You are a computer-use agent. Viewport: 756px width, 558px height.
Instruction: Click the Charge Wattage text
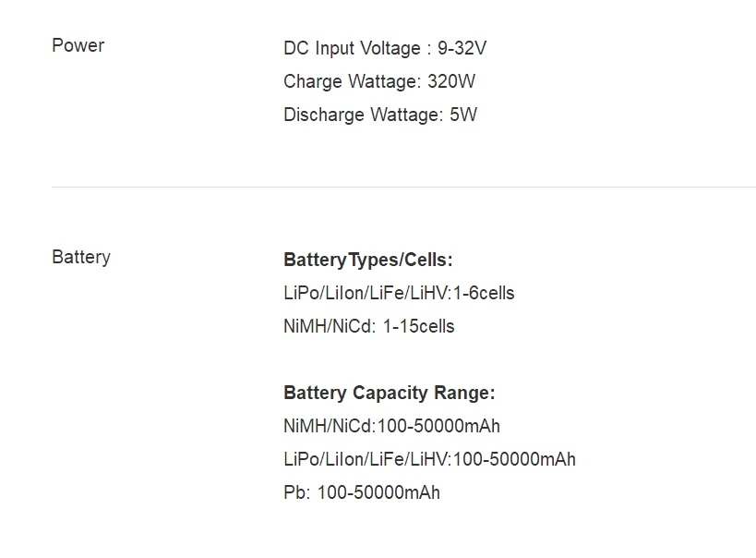tap(352, 81)
